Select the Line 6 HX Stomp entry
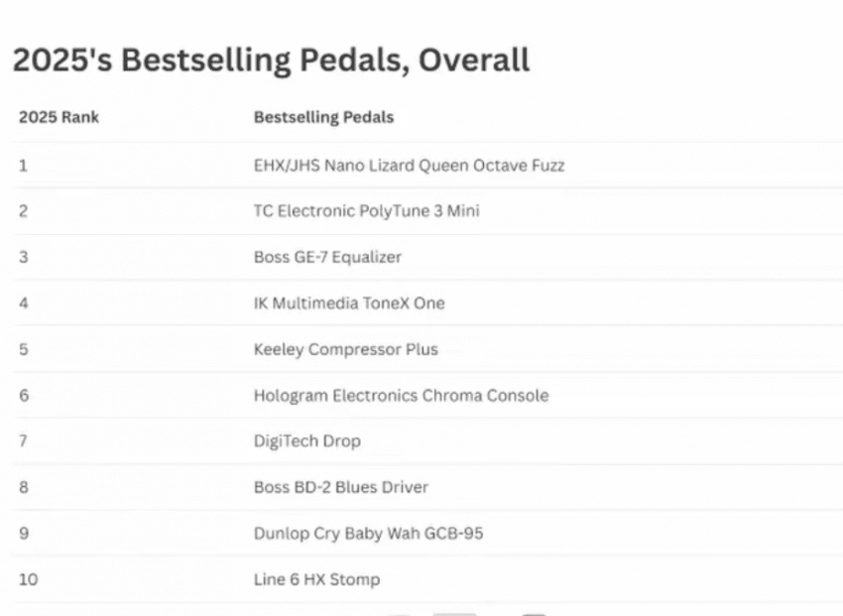This screenshot has width=843, height=616. 316,579
